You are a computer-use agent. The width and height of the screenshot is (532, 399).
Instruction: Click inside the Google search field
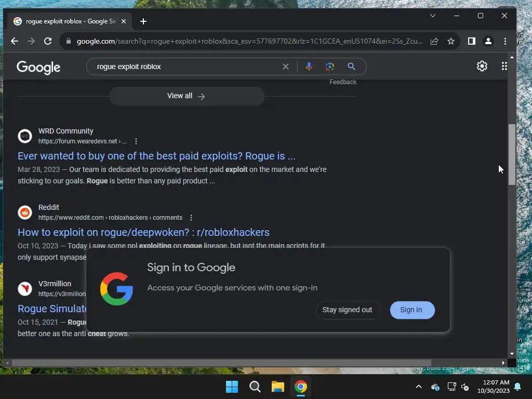pos(187,66)
